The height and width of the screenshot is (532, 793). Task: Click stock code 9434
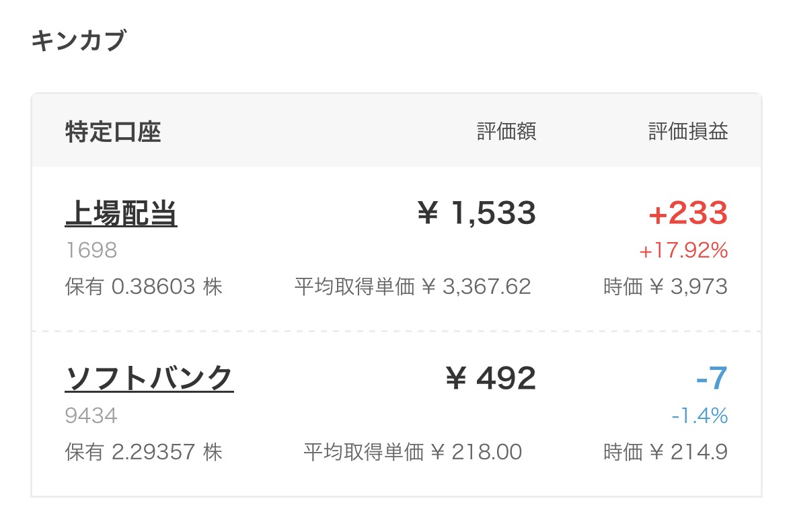click(91, 416)
